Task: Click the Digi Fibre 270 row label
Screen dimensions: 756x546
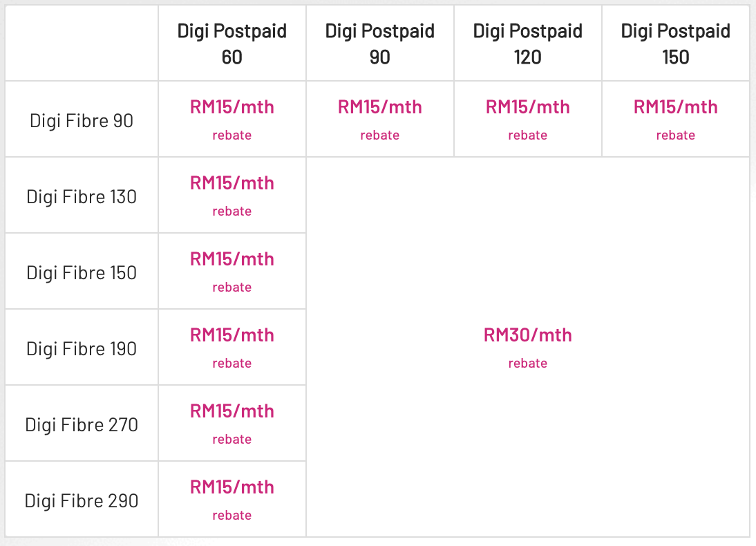Action: pyautogui.click(x=82, y=425)
